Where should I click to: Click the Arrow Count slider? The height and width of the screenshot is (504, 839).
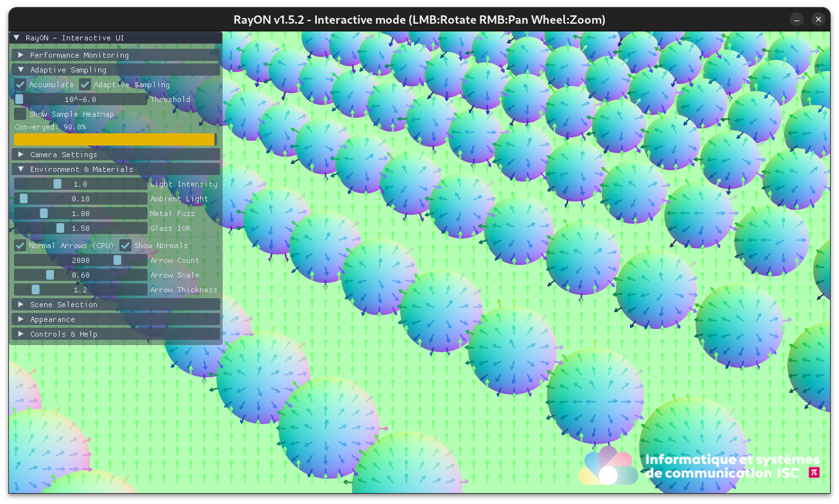pyautogui.click(x=81, y=260)
